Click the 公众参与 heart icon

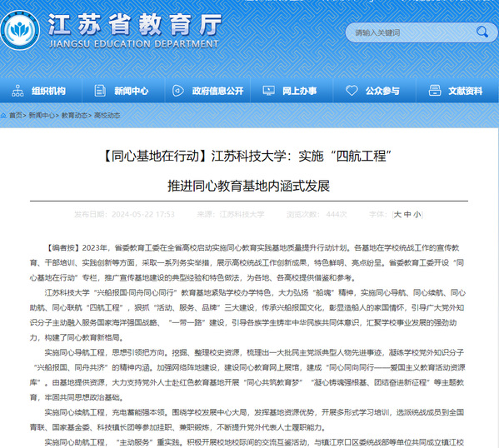(352, 91)
